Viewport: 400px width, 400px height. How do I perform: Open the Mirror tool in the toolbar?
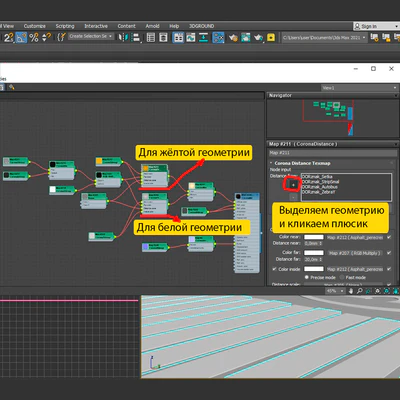(x=123, y=37)
